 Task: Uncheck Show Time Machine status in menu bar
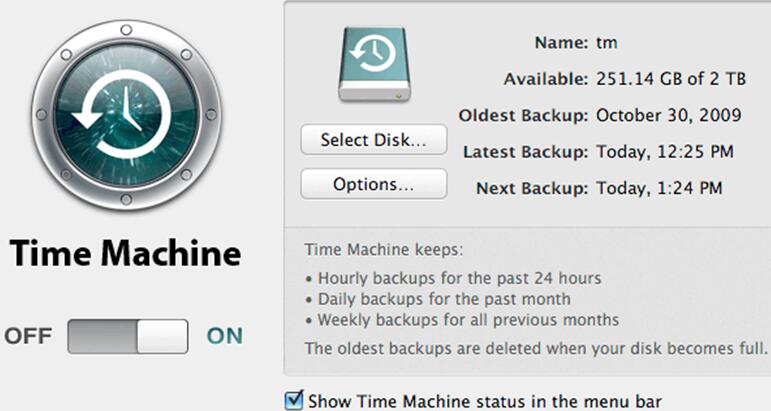[x=294, y=400]
